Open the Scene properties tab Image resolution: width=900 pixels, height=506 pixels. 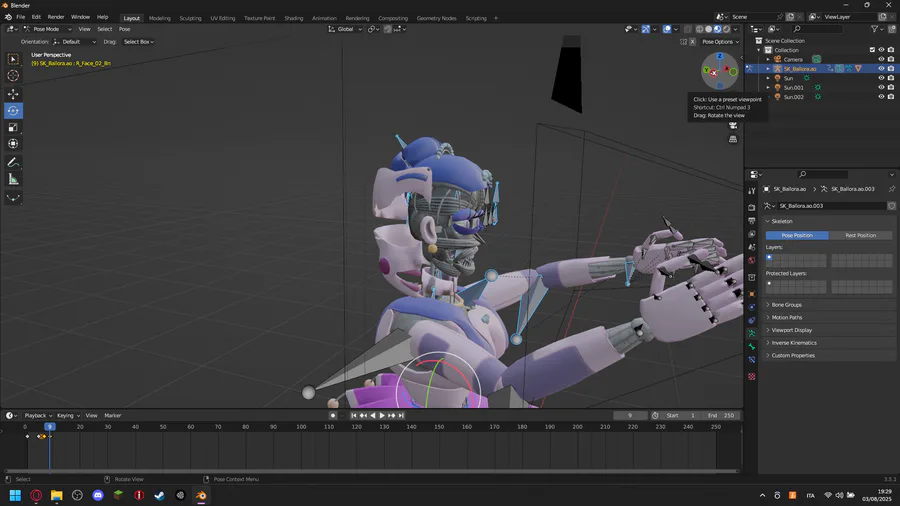(752, 247)
